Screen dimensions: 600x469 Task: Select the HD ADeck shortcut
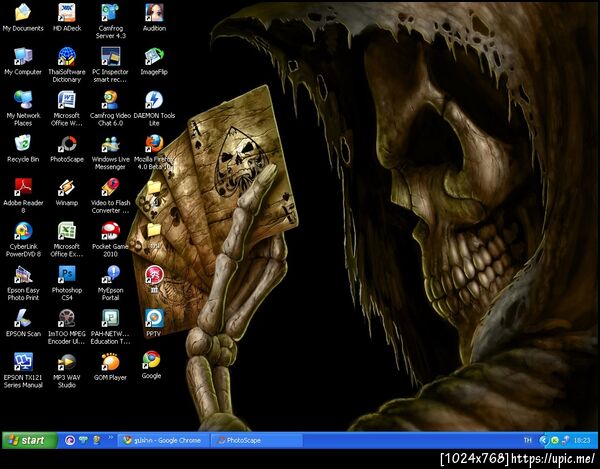point(67,17)
